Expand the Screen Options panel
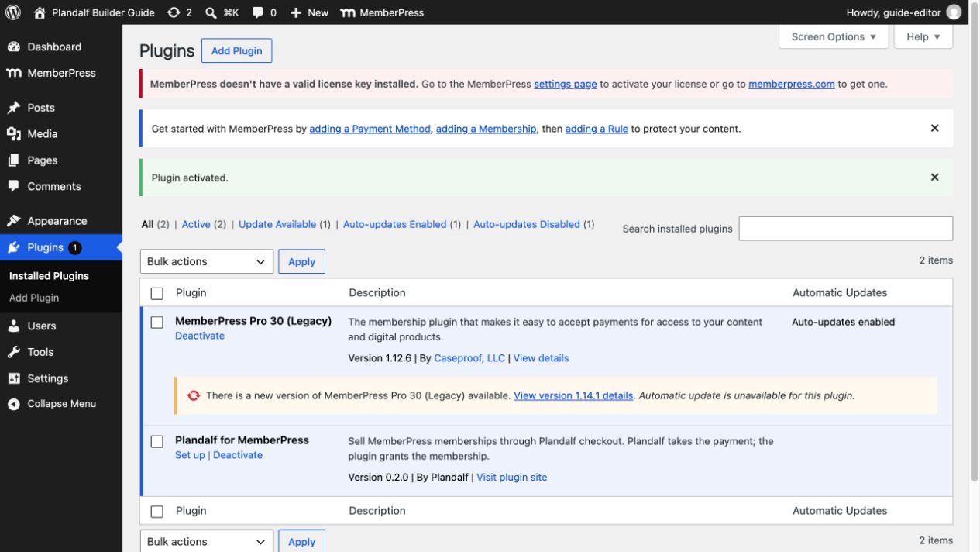980x552 pixels. [834, 36]
